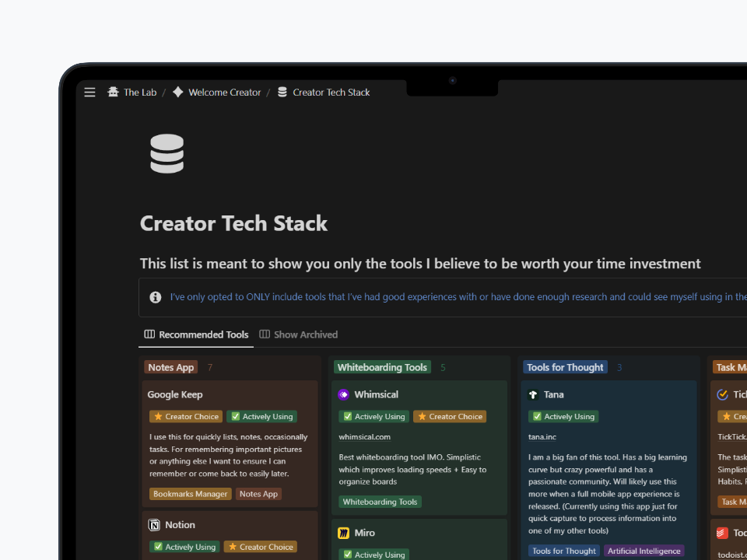Click the Creator Tech Stack page title
747x560 pixels.
pos(233,224)
